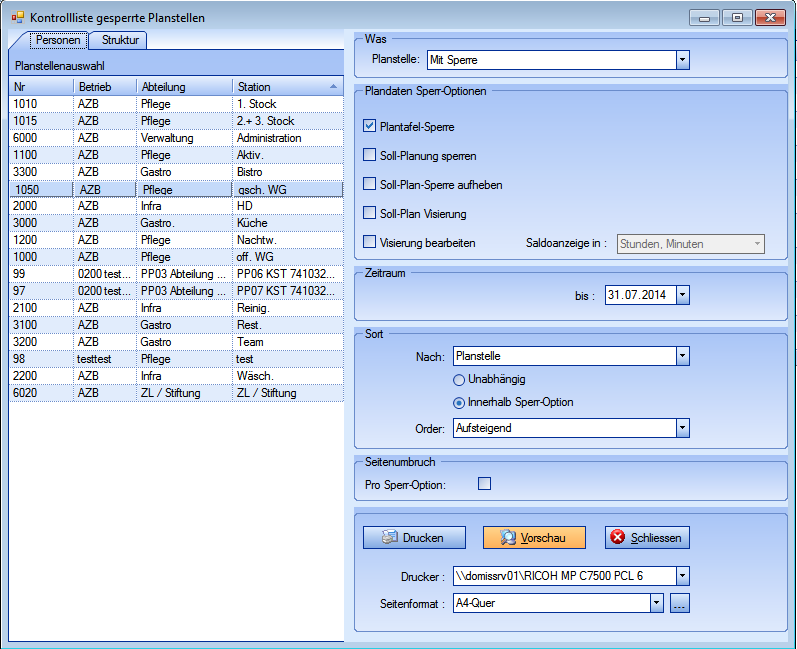Select row 6000 Verwaltung Administration
797x649 pixels.
[x=176, y=138]
